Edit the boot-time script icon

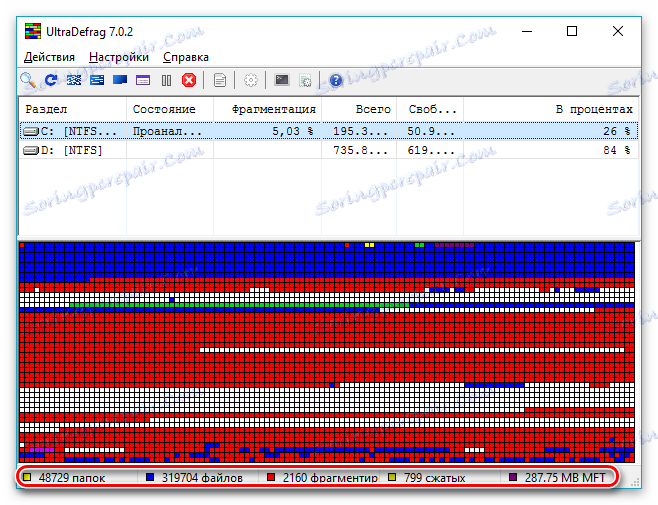(x=305, y=80)
